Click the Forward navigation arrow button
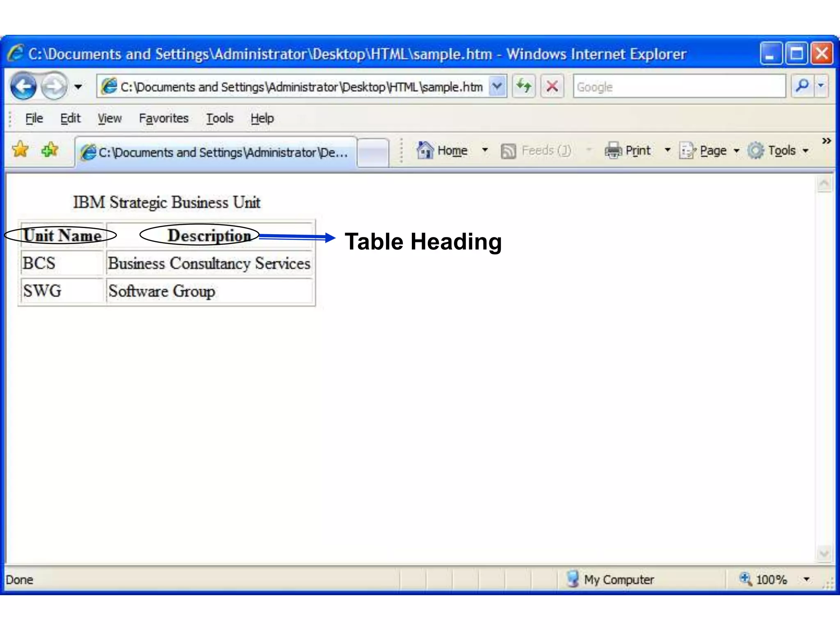Image resolution: width=840 pixels, height=630 pixels. pyautogui.click(x=54, y=87)
